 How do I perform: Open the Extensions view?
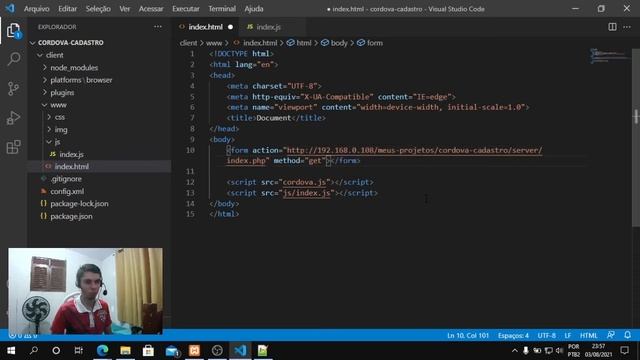13,147
